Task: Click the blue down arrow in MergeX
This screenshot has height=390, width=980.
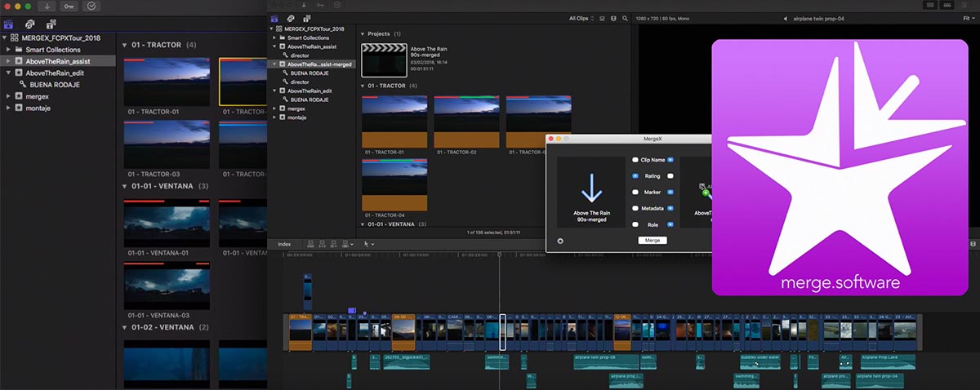Action: (x=590, y=188)
